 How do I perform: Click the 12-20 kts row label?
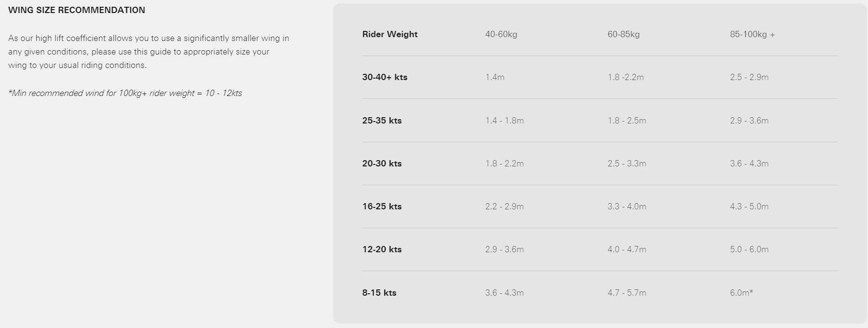tap(381, 249)
